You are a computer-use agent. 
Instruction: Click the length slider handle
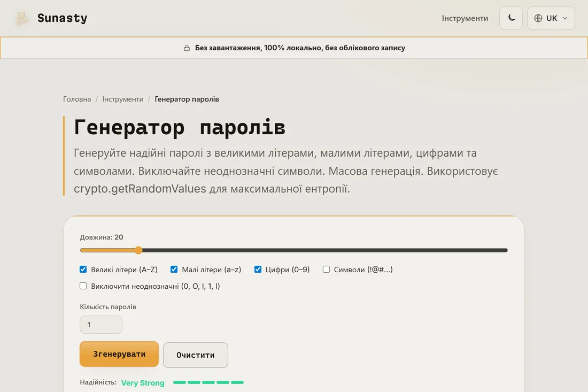pyautogui.click(x=138, y=250)
